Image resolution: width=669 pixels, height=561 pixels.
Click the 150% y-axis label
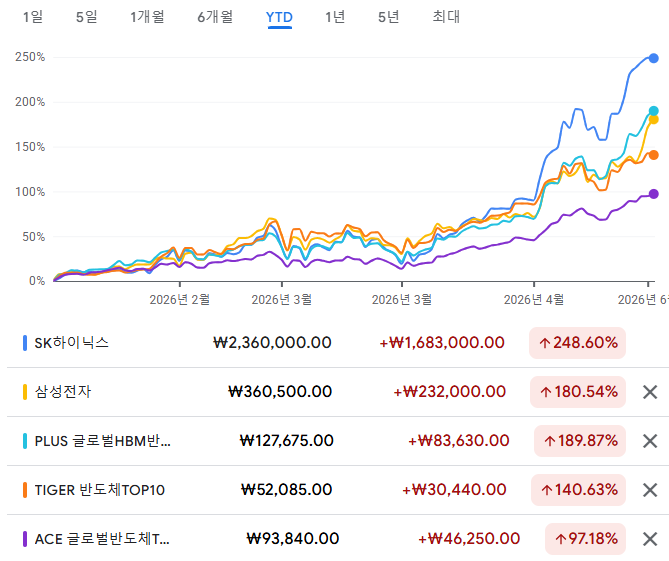tap(30, 147)
